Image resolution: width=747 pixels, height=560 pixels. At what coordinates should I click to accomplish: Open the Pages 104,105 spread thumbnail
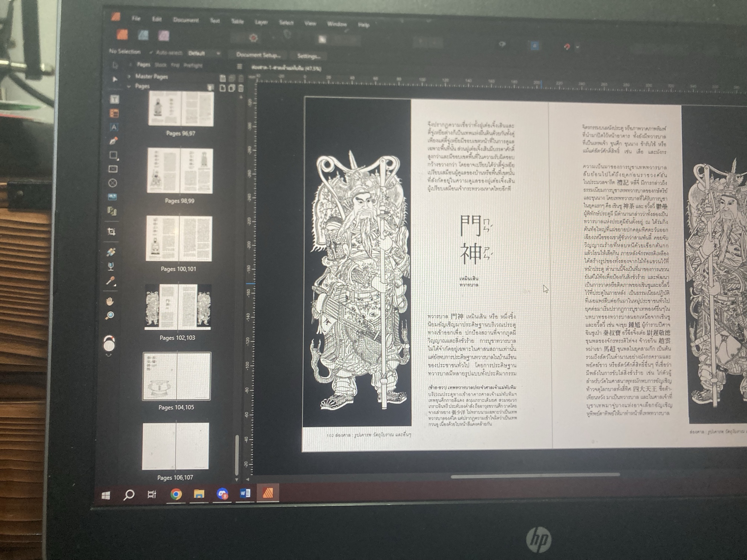click(177, 376)
